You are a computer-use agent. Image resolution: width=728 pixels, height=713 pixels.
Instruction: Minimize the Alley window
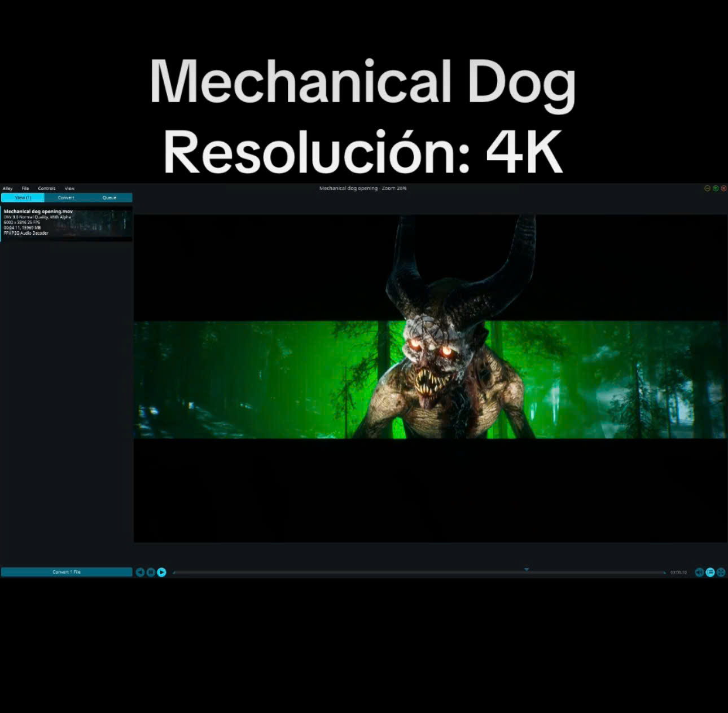point(707,188)
